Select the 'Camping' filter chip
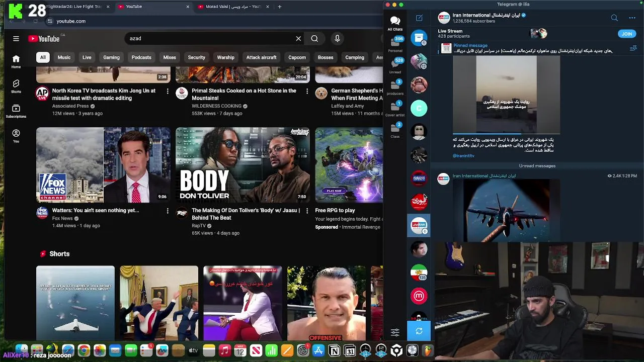The image size is (644, 362). [355, 57]
